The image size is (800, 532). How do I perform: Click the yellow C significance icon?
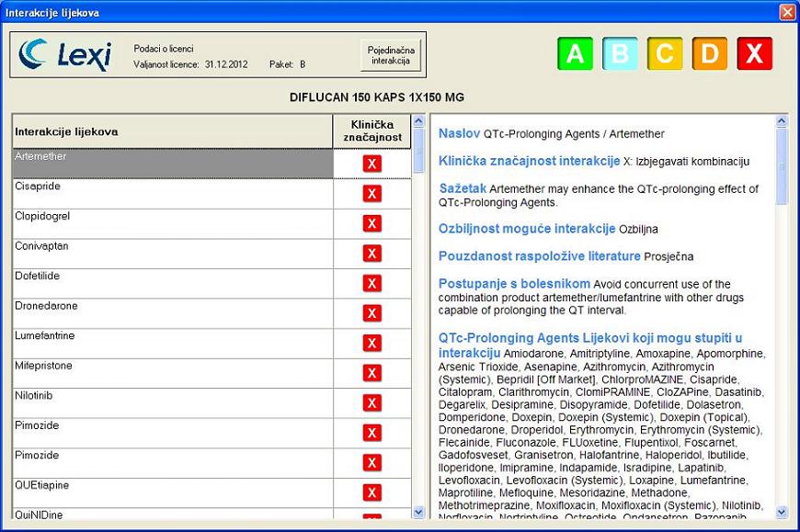[665, 53]
